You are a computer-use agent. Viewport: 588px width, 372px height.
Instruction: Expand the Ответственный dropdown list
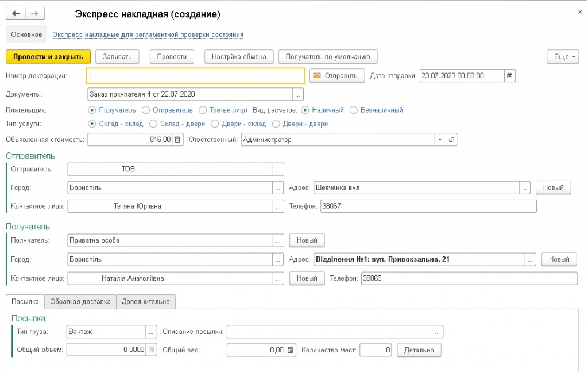440,139
